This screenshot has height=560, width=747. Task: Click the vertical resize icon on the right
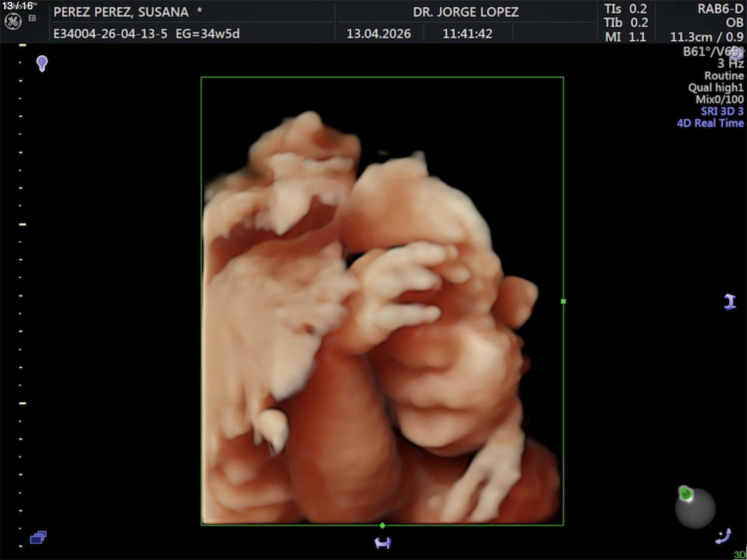point(730,302)
